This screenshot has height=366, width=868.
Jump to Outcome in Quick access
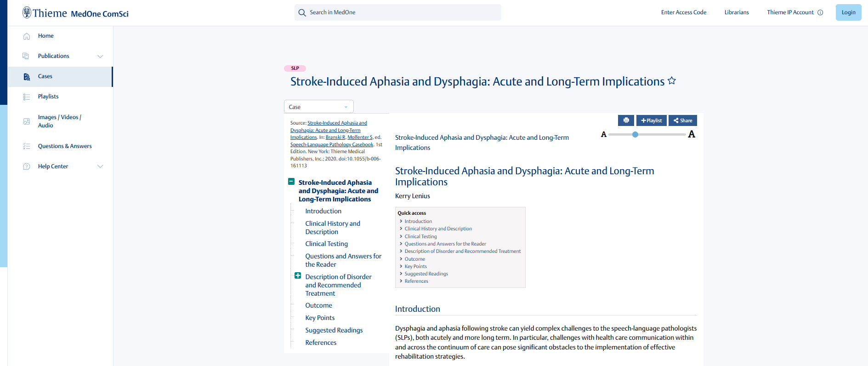click(x=415, y=259)
